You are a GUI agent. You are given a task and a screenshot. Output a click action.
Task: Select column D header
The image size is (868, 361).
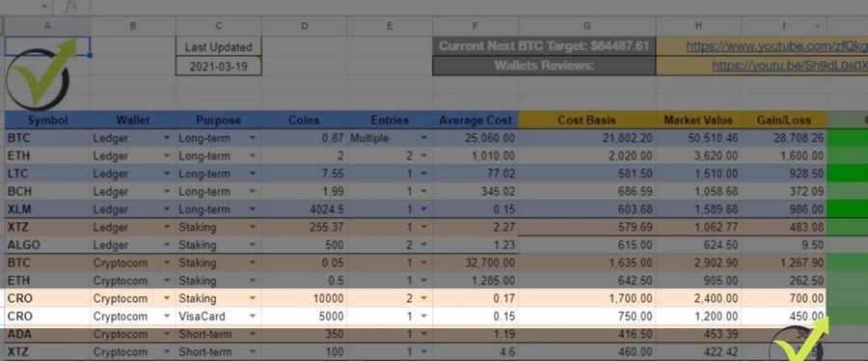click(x=305, y=26)
